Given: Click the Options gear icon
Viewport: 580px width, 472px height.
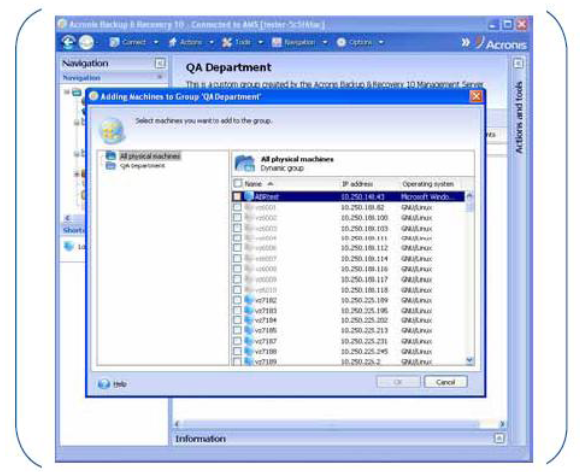Looking at the screenshot, I should point(341,43).
